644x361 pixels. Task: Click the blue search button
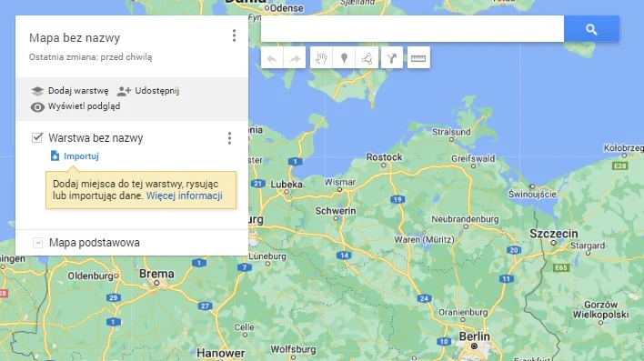point(591,29)
